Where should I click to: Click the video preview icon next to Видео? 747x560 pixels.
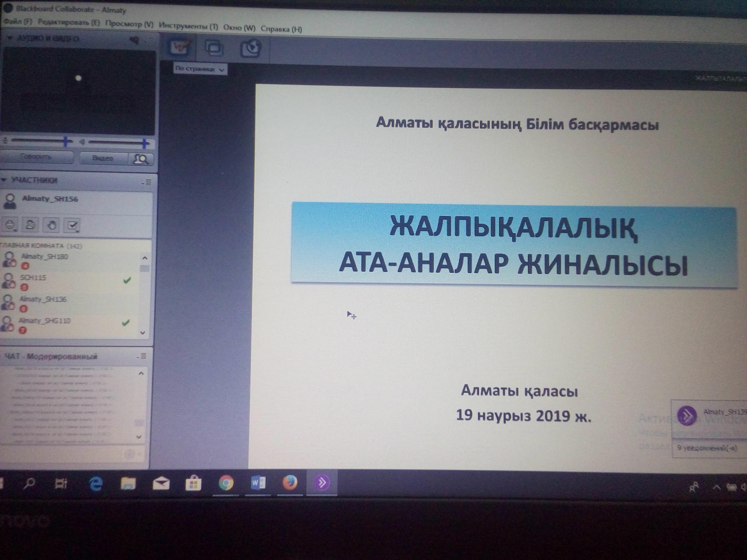coord(141,159)
